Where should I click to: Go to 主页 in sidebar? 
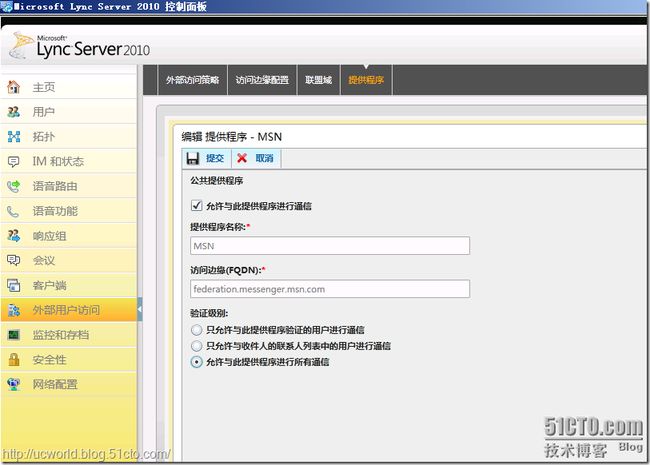pos(69,87)
